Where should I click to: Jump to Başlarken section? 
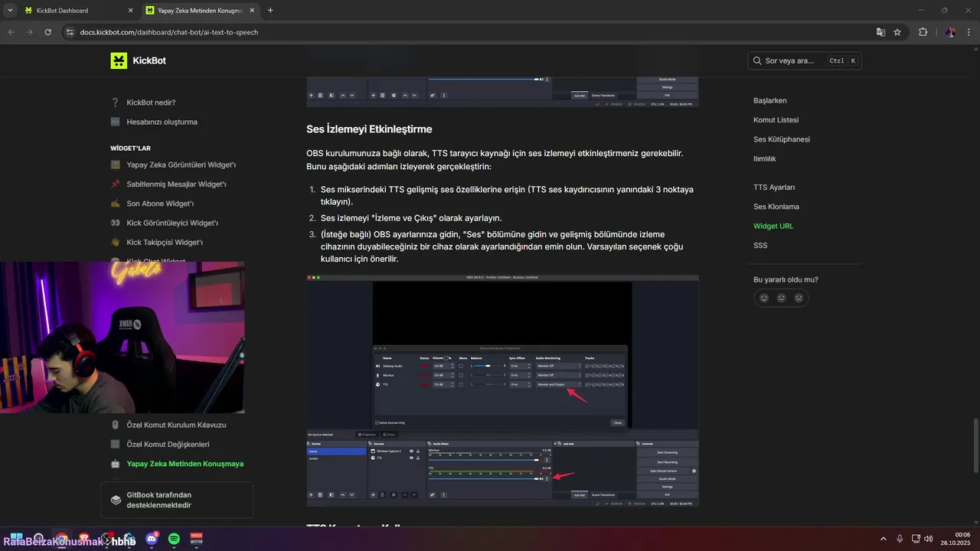tap(770, 100)
